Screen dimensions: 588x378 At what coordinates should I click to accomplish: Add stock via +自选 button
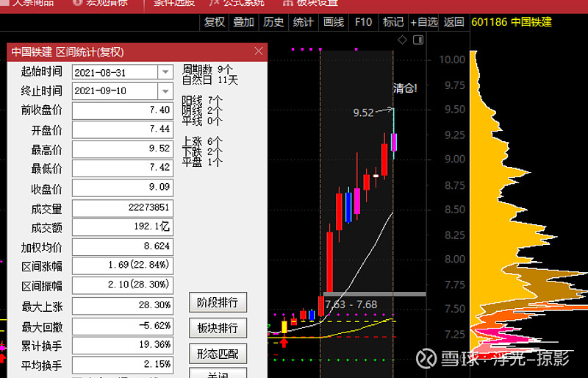(424, 22)
